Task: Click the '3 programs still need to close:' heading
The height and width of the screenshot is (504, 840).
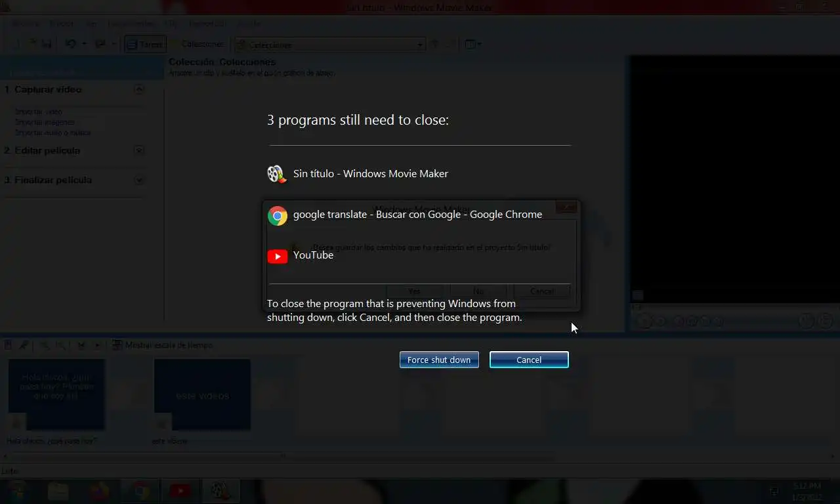Action: tap(358, 120)
